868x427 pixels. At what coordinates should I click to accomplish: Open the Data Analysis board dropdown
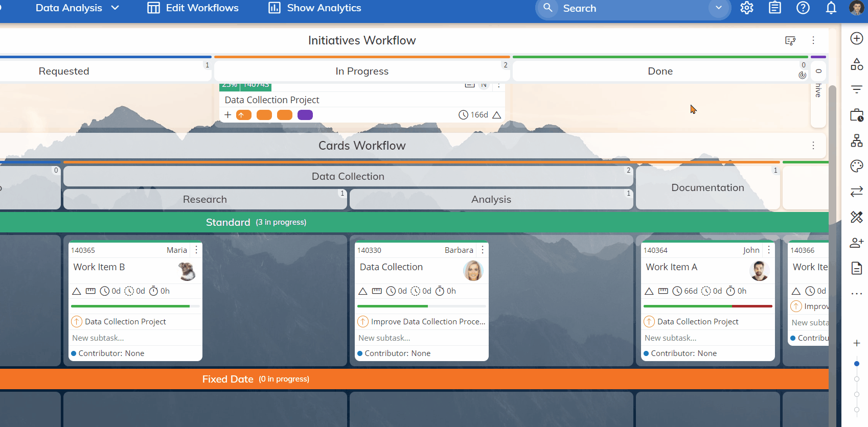click(77, 8)
